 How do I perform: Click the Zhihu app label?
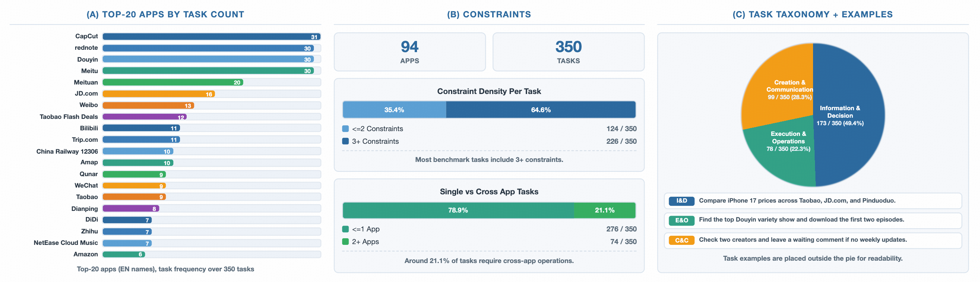click(x=89, y=231)
